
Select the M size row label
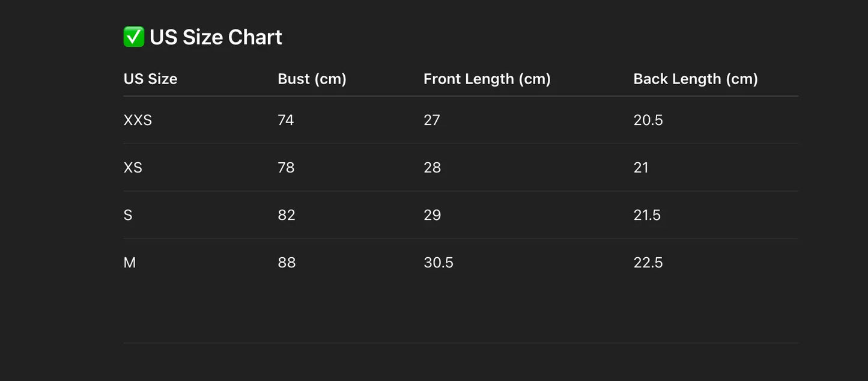coord(130,263)
